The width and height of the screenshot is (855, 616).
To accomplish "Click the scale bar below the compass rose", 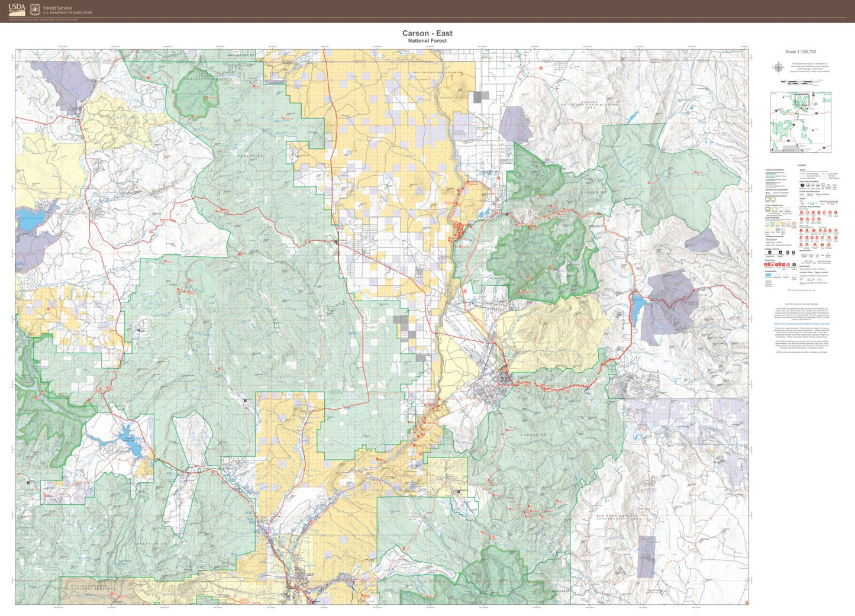I will pos(800,82).
